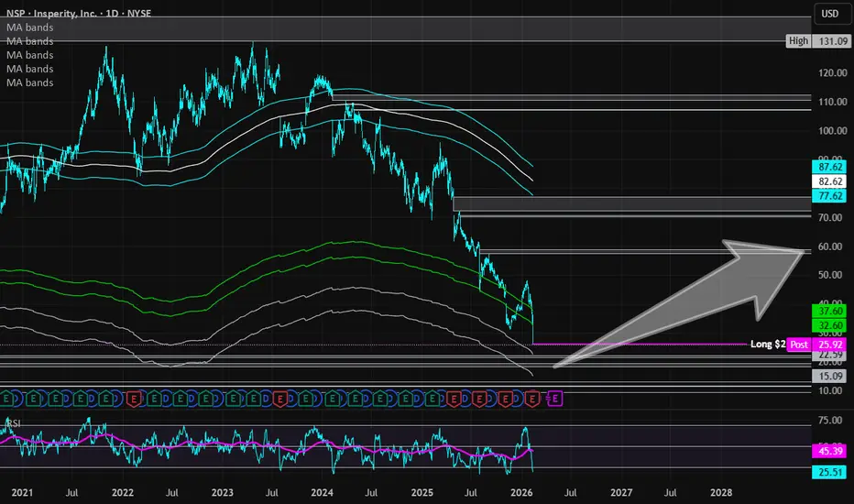Screen dimensions: 854x504
Task: Open the RSI indicator legend
Action: [13, 423]
